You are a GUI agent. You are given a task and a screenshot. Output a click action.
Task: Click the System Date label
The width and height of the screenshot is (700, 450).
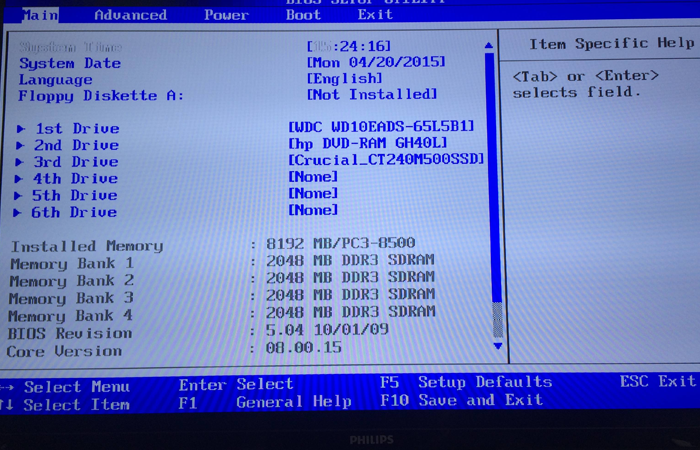pyautogui.click(x=70, y=63)
